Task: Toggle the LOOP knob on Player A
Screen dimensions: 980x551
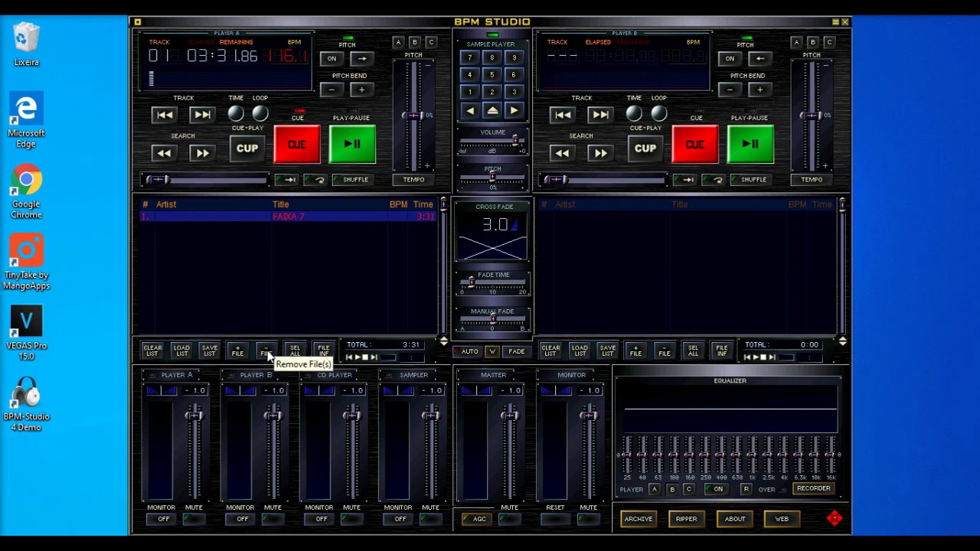Action: tap(260, 114)
